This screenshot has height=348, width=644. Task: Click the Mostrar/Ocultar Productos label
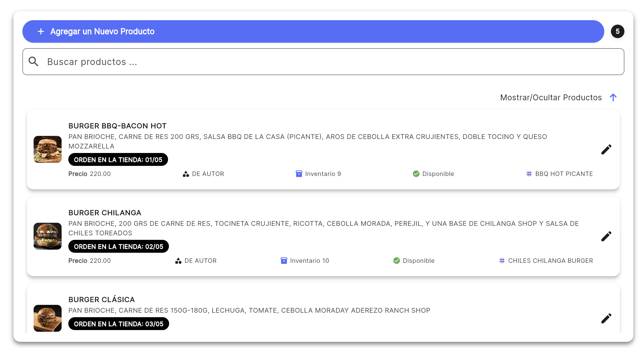(551, 98)
